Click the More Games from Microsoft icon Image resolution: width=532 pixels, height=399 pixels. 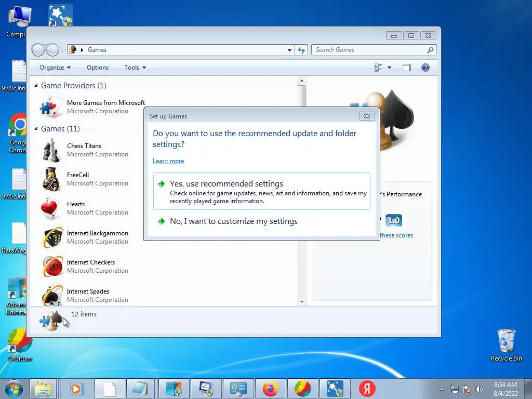pyautogui.click(x=51, y=107)
